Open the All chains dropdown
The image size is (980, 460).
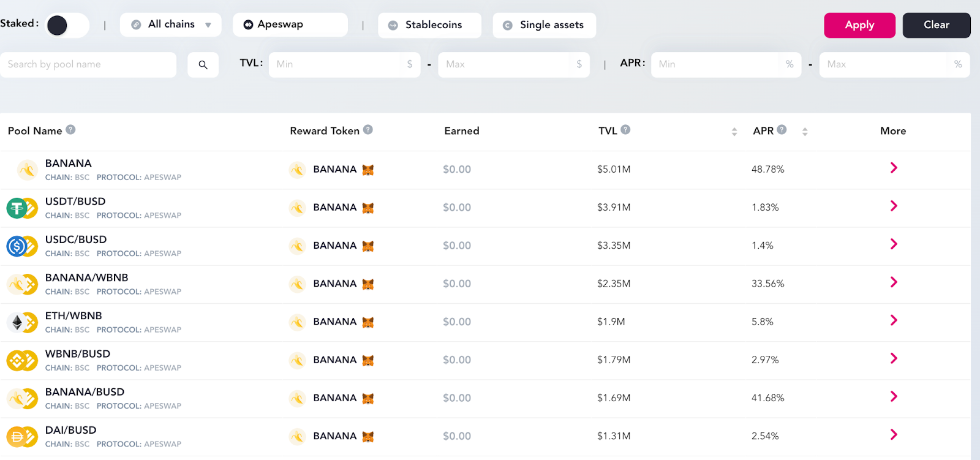coord(171,25)
